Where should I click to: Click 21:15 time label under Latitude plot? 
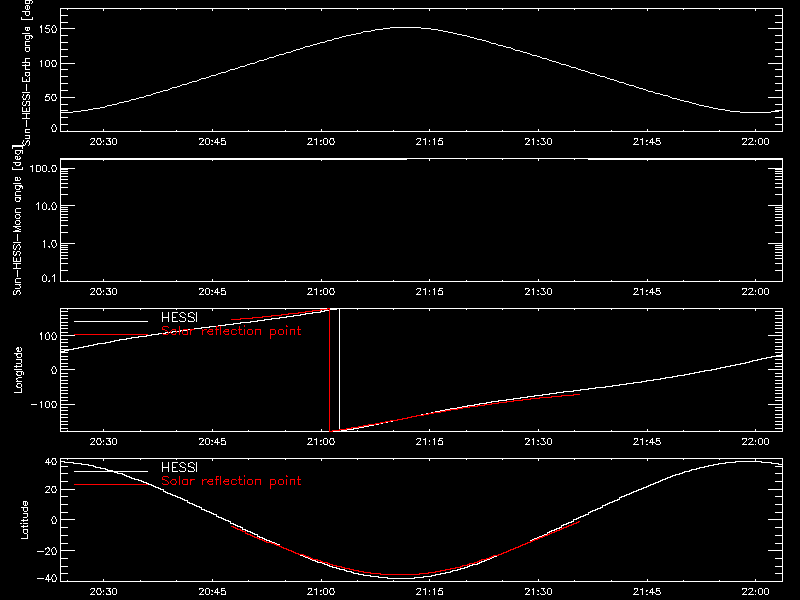[430, 592]
